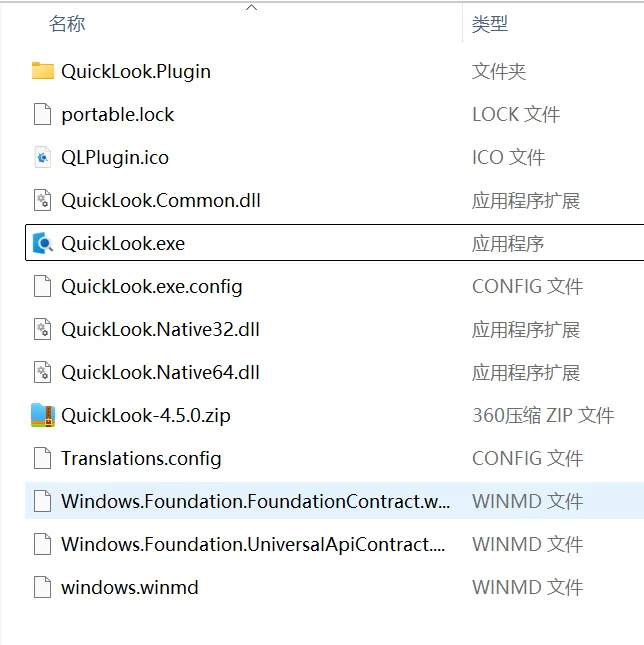Click the QuickLook.Plugin folder icon
Viewport: 644px width, 645px height.
coord(43,71)
